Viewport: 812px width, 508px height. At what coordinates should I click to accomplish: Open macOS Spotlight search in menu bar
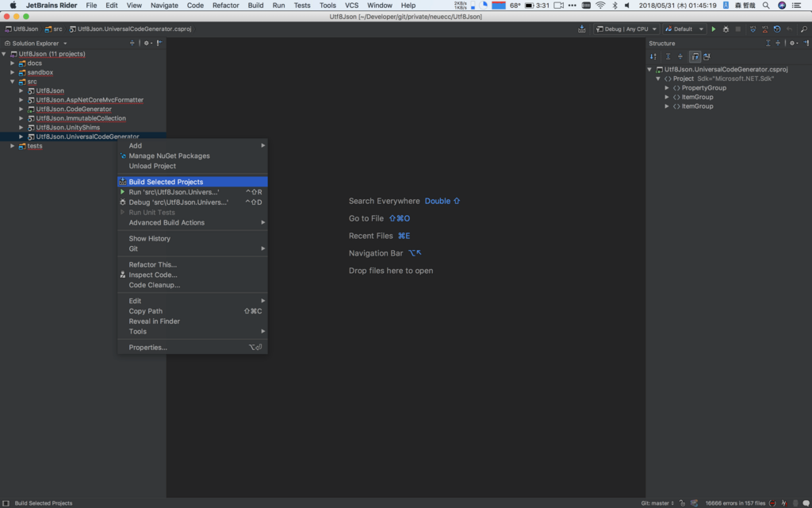pyautogui.click(x=766, y=6)
